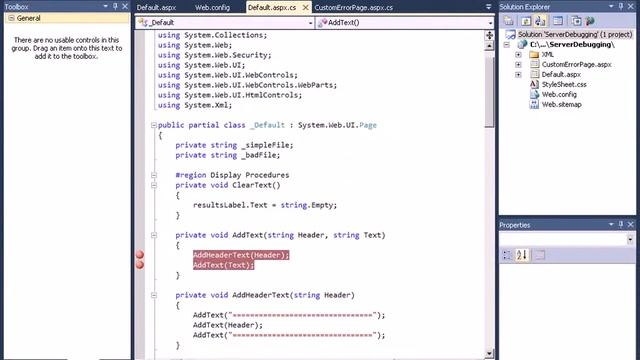Toggle Nest Related Files in Solution Explorer
This screenshot has height=360, width=640.
540,21
